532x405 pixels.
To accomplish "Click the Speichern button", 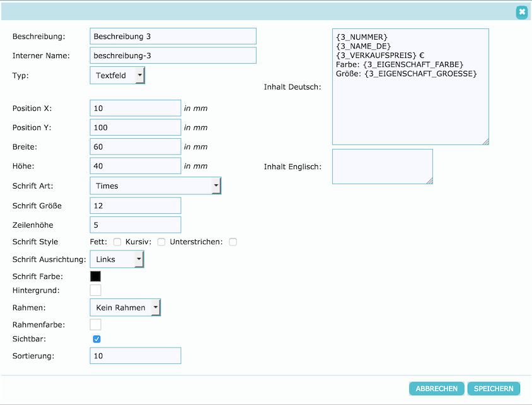I will click(x=494, y=389).
